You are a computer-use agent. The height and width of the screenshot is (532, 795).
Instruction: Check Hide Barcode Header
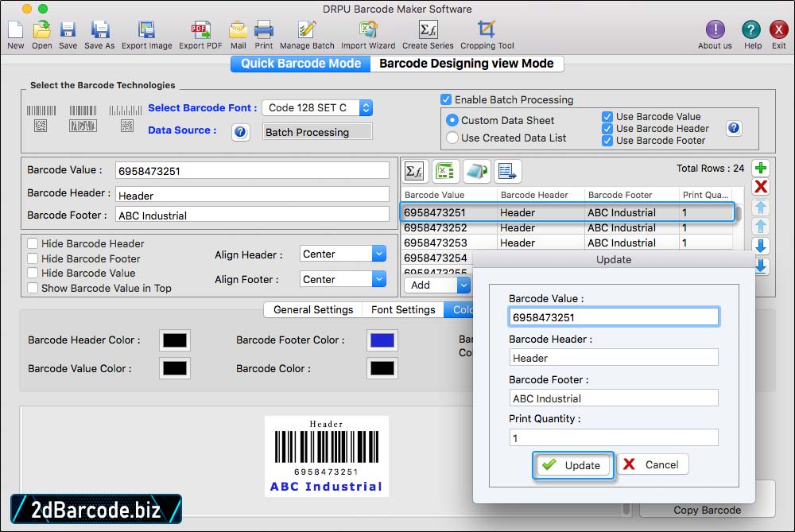(33, 243)
